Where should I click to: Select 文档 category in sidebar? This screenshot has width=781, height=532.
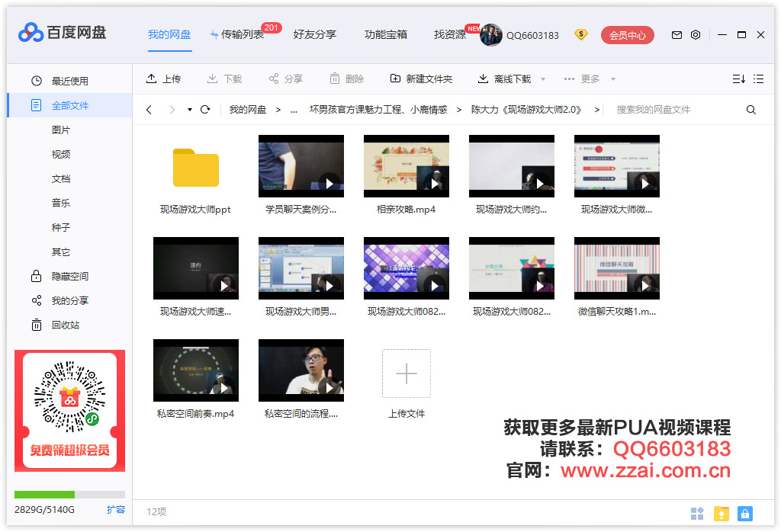(61, 178)
